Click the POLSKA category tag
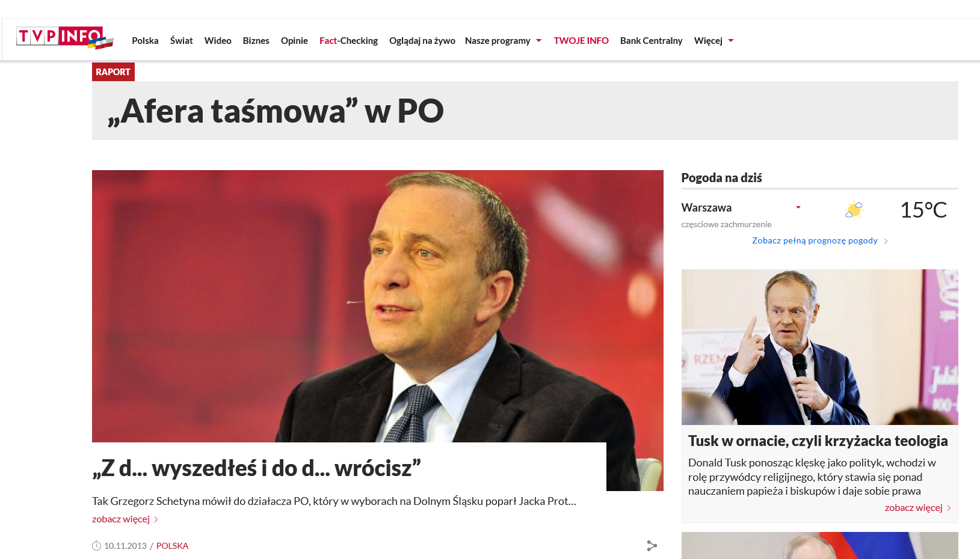The width and height of the screenshot is (980, 559). click(172, 546)
